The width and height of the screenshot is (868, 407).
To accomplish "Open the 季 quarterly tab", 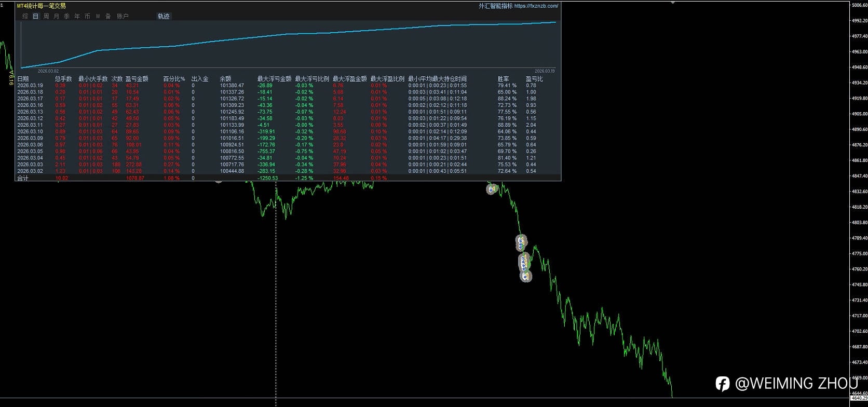I will 66,17.
